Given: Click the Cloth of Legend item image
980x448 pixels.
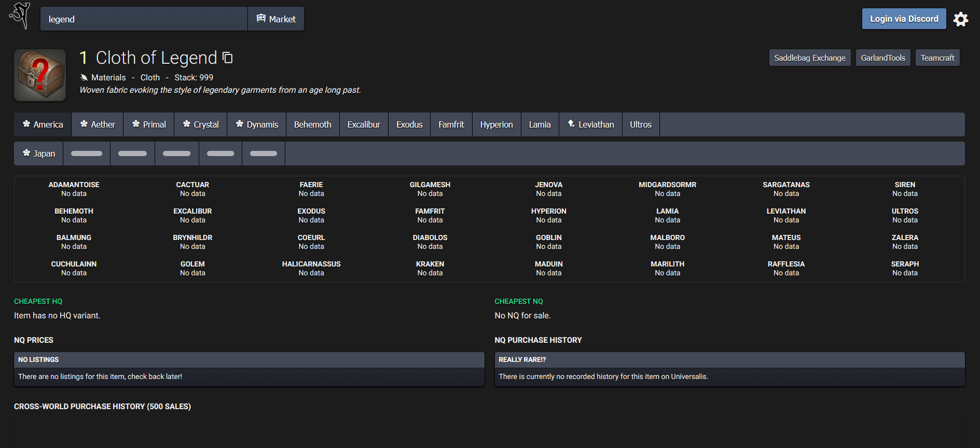Looking at the screenshot, I should click(40, 75).
